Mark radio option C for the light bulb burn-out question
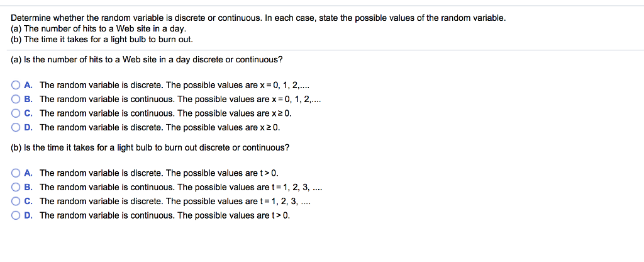Image resolution: width=644 pixels, height=262 pixels. (x=16, y=201)
